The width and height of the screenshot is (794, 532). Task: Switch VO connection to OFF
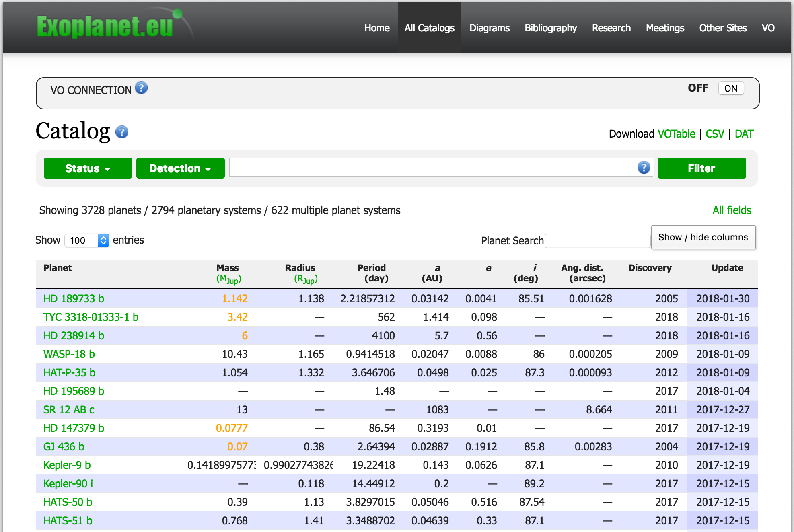(x=697, y=88)
